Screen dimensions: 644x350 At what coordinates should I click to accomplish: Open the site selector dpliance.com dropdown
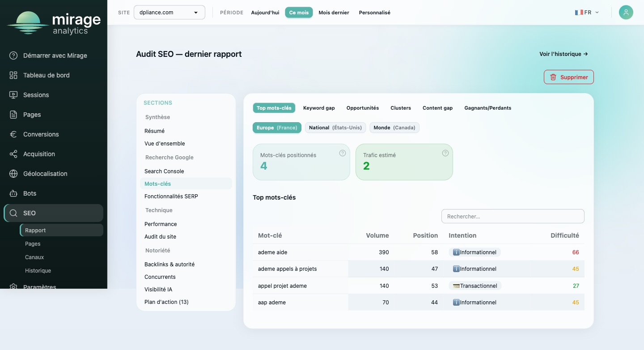169,13
